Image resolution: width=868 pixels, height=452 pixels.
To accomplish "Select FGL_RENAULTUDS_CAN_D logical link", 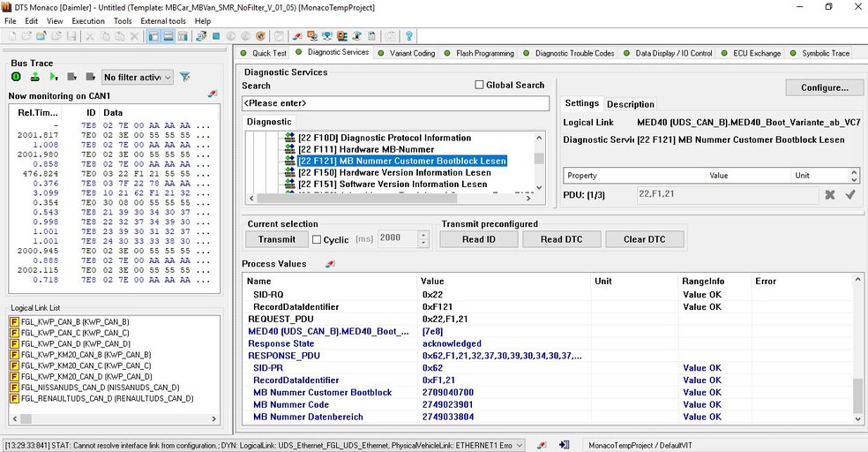I will point(108,398).
